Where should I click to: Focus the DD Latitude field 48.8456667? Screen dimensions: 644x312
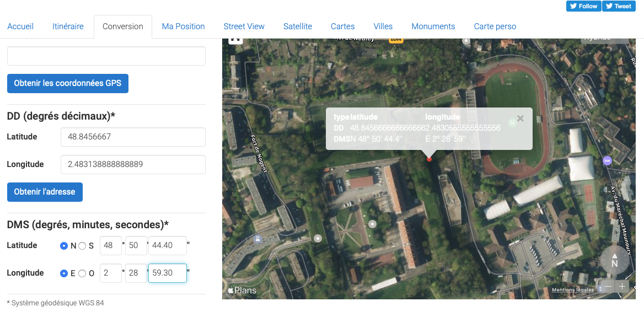pos(133,137)
